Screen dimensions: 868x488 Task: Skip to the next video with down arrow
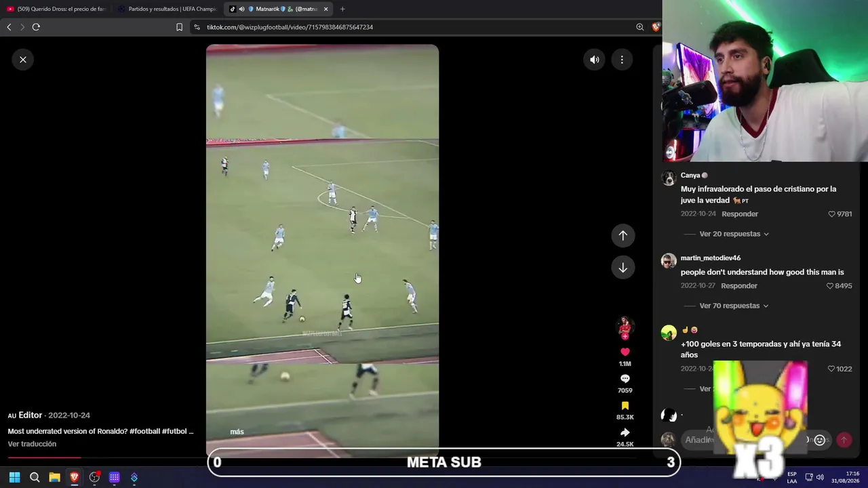coord(623,268)
